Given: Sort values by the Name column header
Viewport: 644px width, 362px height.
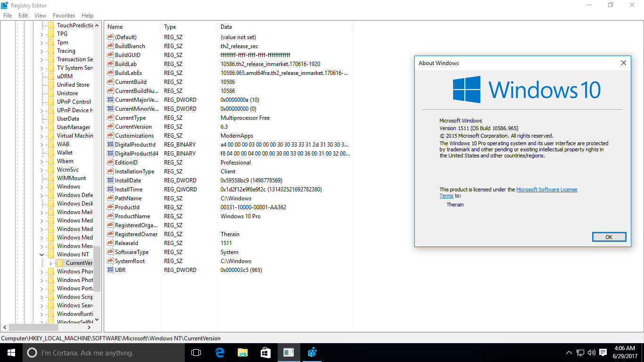Looking at the screenshot, I should (x=132, y=27).
